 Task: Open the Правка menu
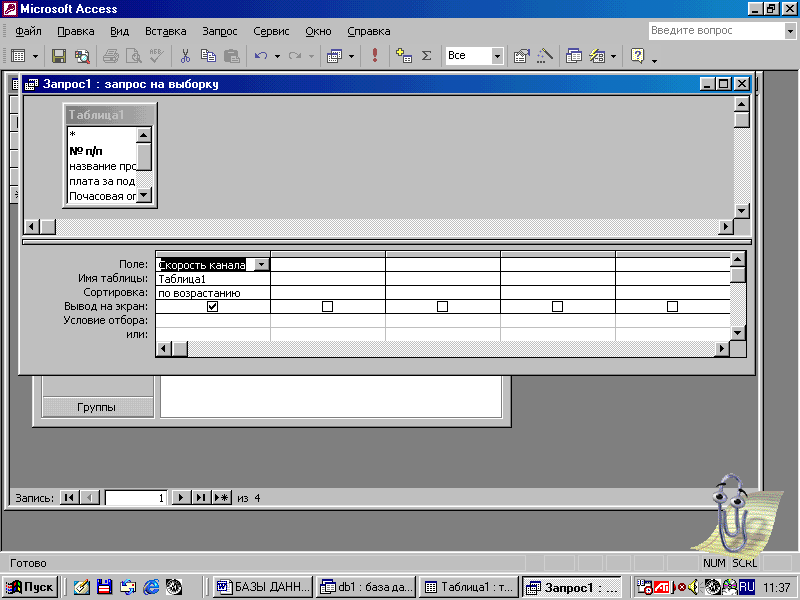point(76,31)
